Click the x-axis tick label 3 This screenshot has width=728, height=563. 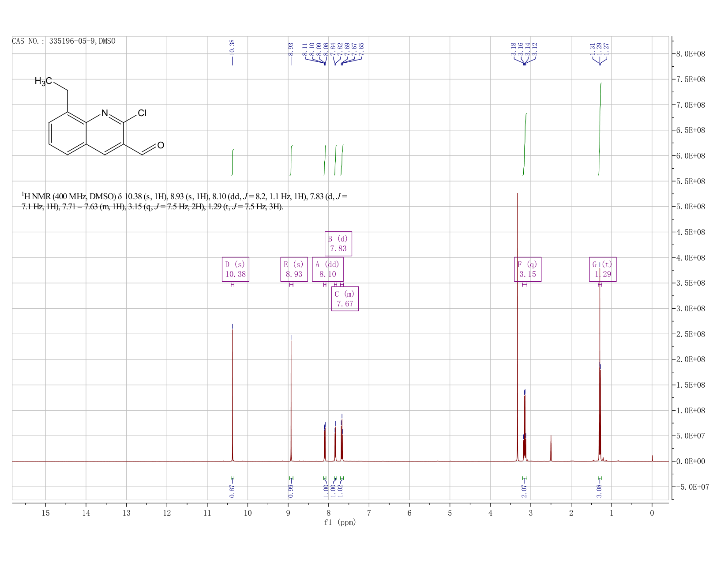point(531,513)
